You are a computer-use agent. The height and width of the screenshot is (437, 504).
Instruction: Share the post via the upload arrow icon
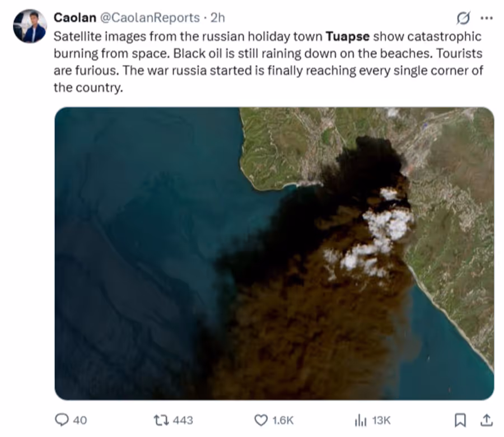tap(487, 419)
